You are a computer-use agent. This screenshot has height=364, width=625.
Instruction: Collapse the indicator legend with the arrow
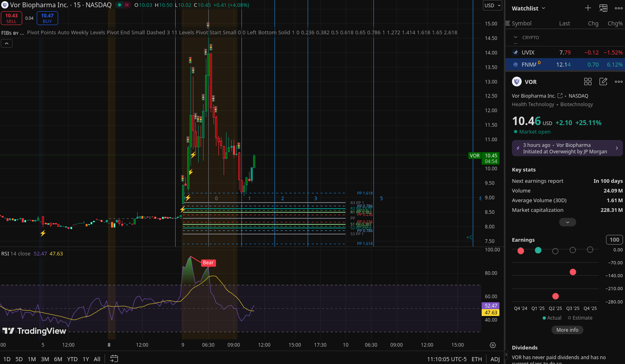coord(7,43)
